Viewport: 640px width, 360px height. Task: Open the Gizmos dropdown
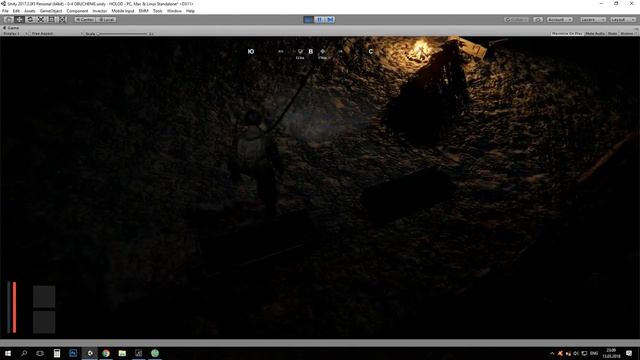coord(628,33)
